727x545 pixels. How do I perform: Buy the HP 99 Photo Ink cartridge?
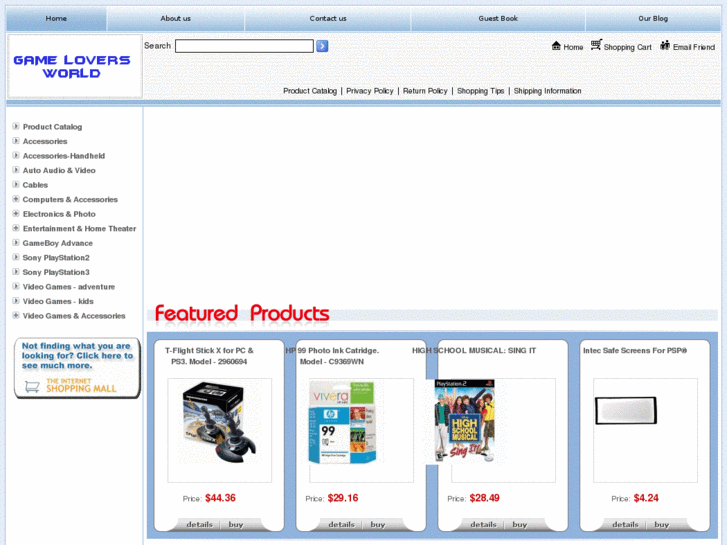[377, 525]
